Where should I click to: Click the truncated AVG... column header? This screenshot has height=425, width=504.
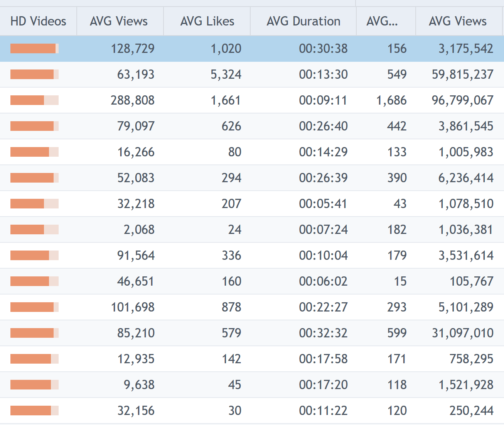tap(386, 21)
